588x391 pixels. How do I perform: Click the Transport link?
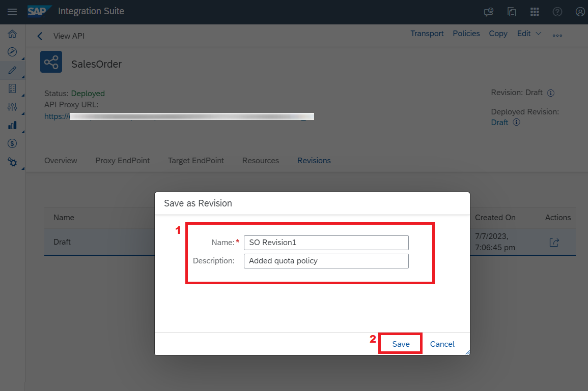coord(427,34)
